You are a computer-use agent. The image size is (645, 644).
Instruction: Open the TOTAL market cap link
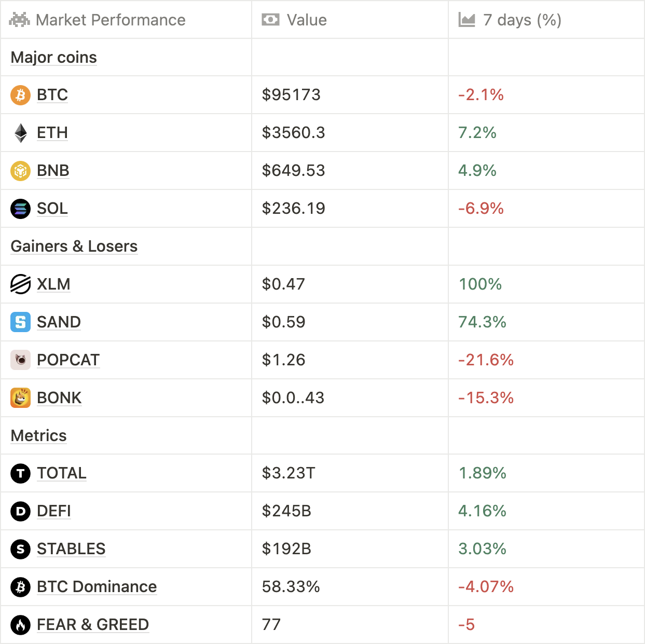coord(62,473)
